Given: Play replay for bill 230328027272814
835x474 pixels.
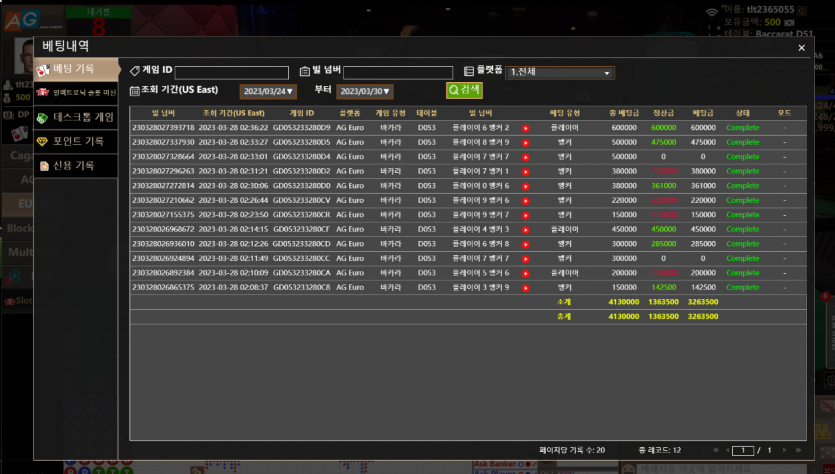Looking at the screenshot, I should tap(526, 186).
